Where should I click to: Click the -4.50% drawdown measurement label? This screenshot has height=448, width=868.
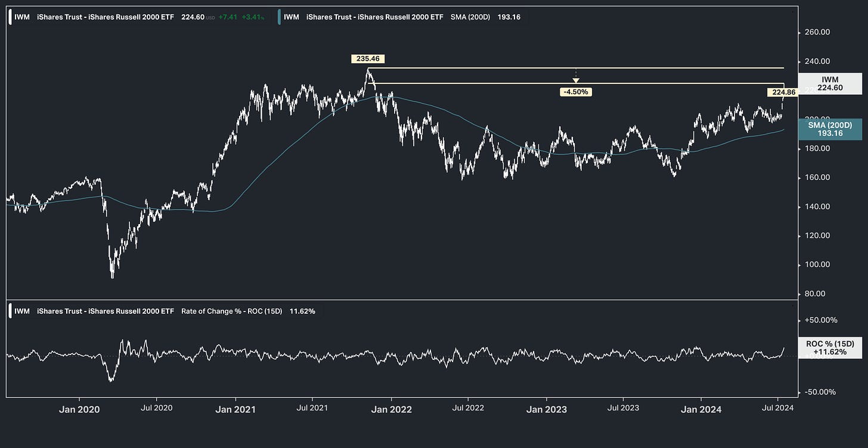576,92
